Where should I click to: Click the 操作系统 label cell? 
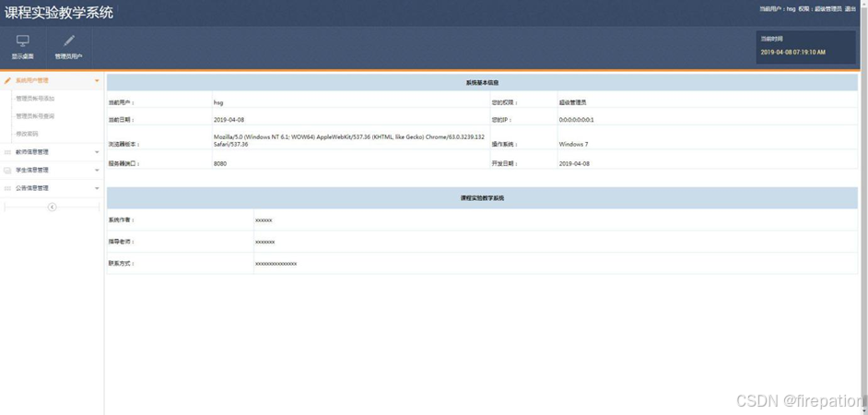(523, 137)
